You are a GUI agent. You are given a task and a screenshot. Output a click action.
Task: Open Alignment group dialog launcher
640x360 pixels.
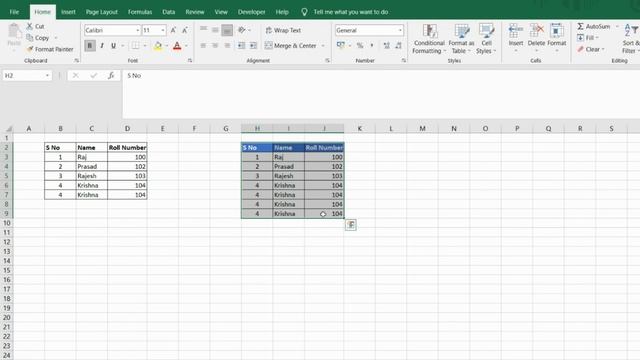327,60
